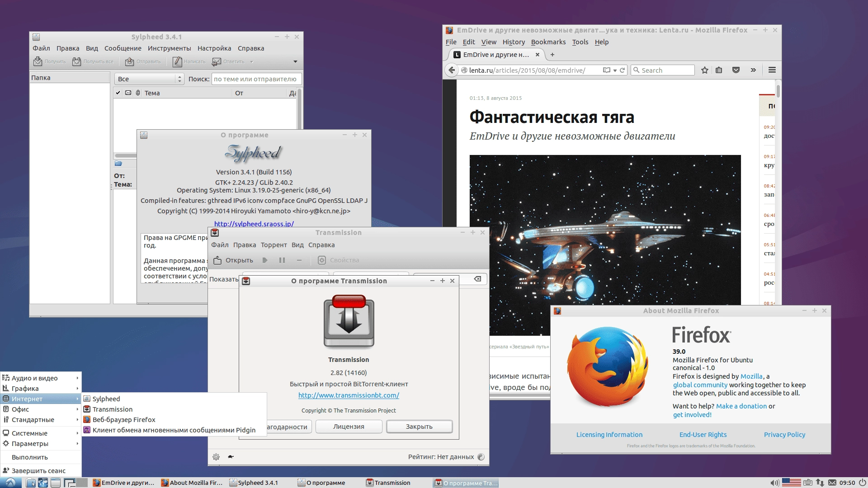
Task: Go back using Firefox back arrow
Action: tap(452, 70)
